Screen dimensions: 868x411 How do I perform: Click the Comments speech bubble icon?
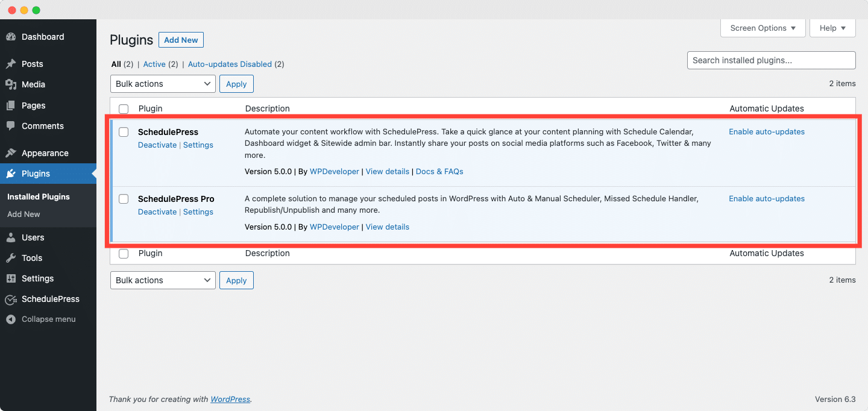pyautogui.click(x=11, y=126)
